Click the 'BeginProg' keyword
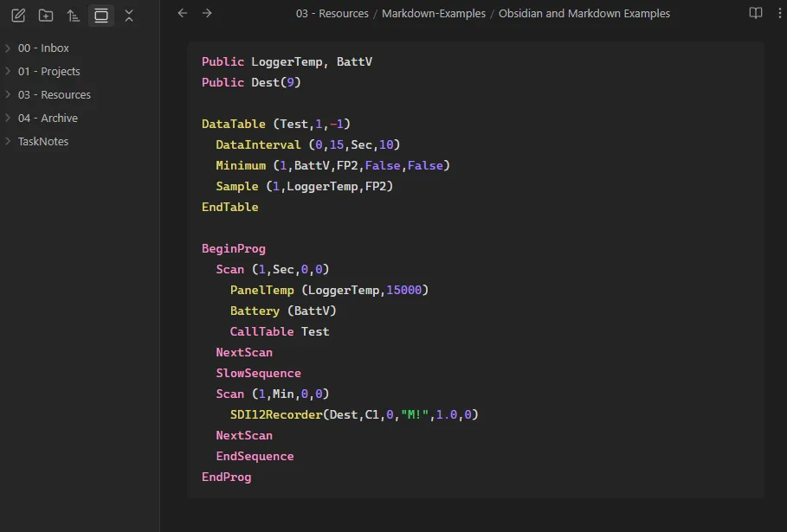787x532 pixels. [234, 249]
